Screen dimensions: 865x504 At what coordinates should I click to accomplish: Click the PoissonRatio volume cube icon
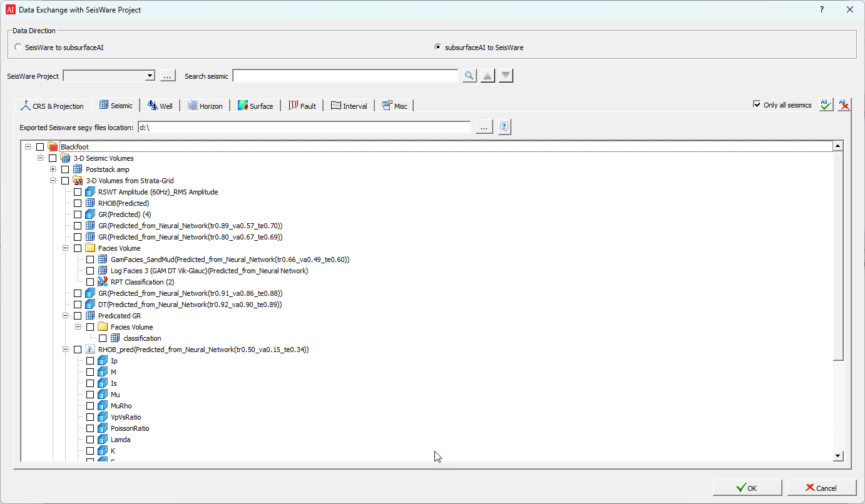click(103, 428)
